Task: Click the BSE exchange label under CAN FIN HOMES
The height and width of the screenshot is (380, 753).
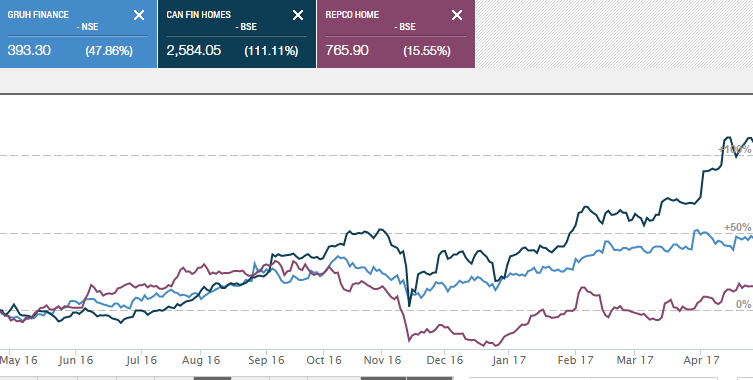Action: coord(246,27)
